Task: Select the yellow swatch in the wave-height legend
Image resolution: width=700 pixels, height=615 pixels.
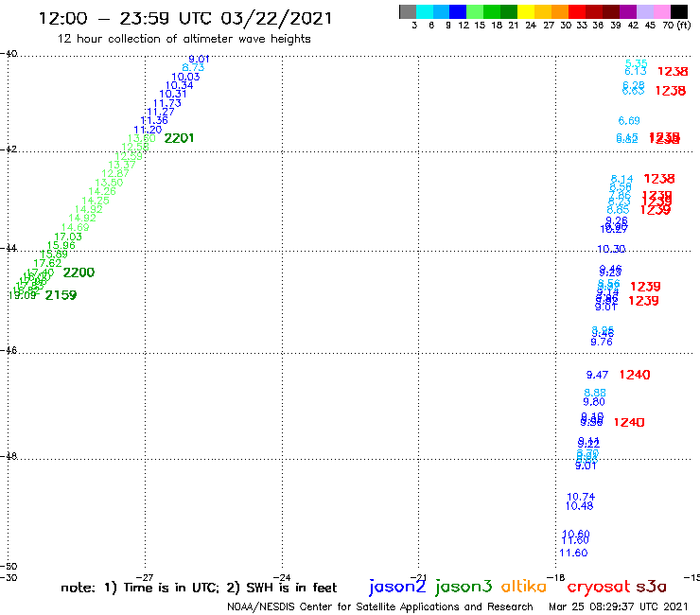Action: pos(526,11)
